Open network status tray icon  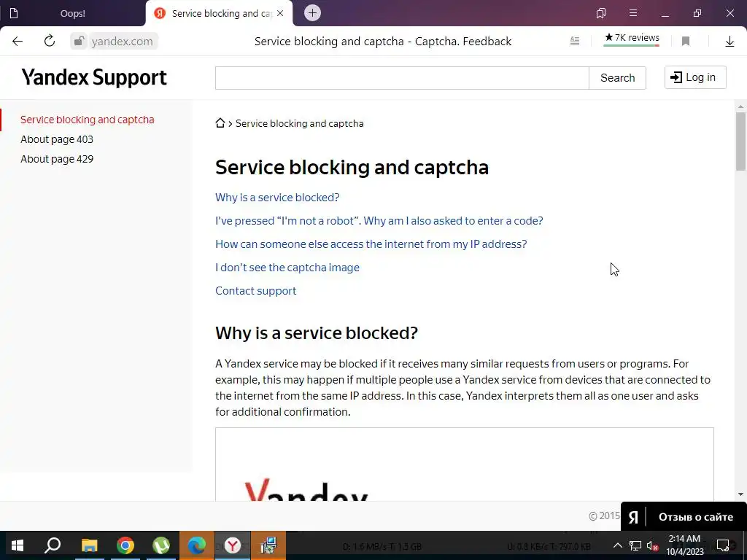tap(635, 545)
